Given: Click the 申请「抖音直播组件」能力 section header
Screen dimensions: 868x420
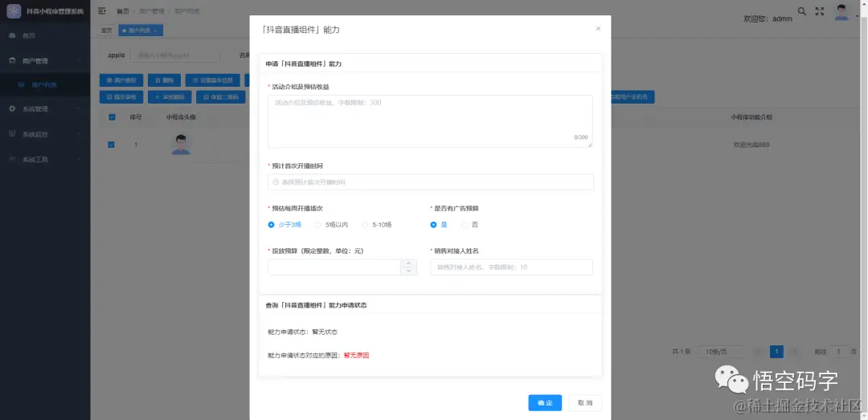Looking at the screenshot, I should click(303, 64).
